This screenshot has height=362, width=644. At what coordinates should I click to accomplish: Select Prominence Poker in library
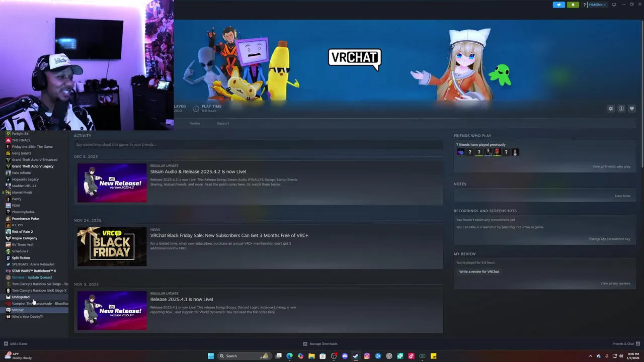pos(26,219)
